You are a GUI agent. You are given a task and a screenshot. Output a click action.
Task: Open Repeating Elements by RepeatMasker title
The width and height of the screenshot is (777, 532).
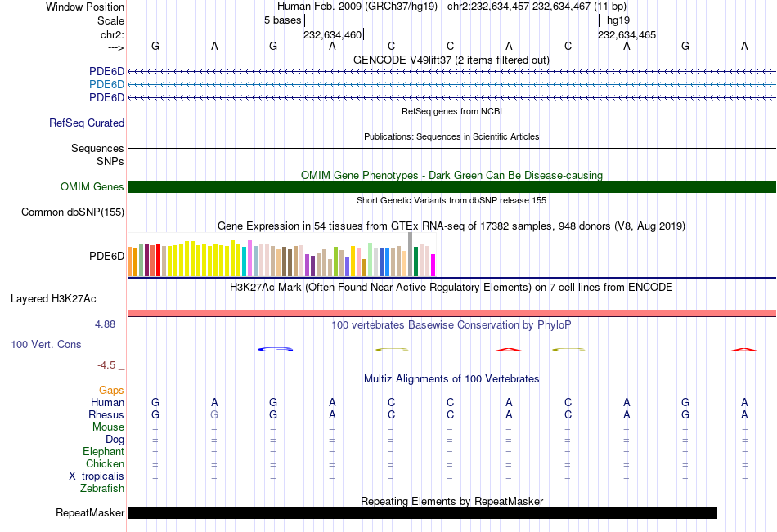pyautogui.click(x=451, y=501)
